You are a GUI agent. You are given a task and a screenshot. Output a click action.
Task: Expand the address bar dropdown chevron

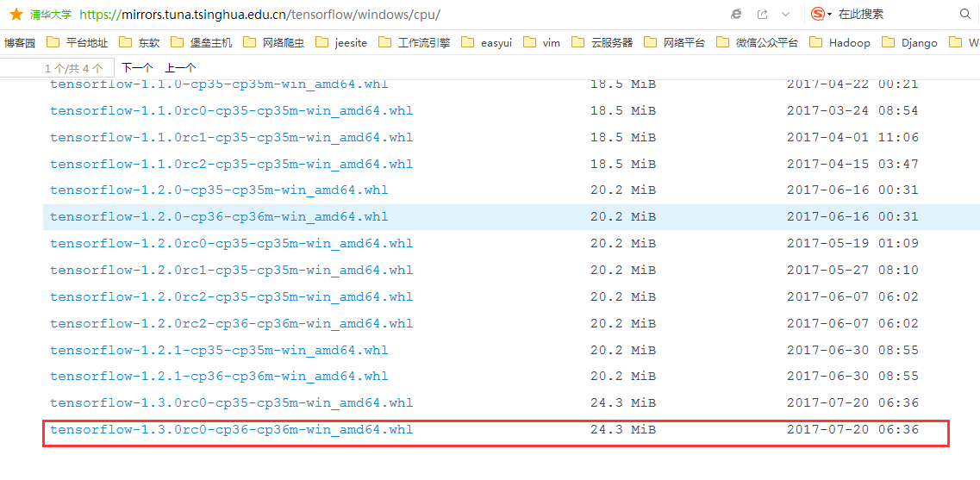(786, 14)
